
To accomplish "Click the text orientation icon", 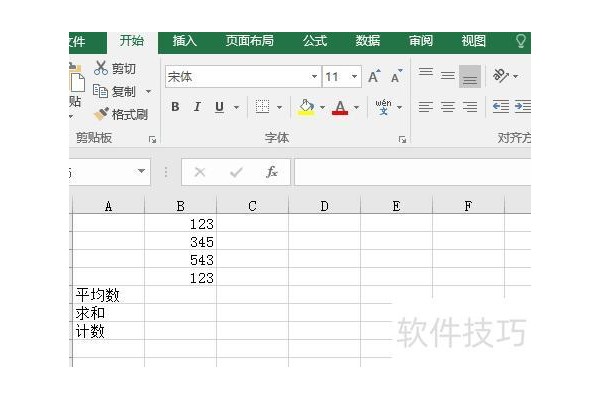I will [x=501, y=75].
